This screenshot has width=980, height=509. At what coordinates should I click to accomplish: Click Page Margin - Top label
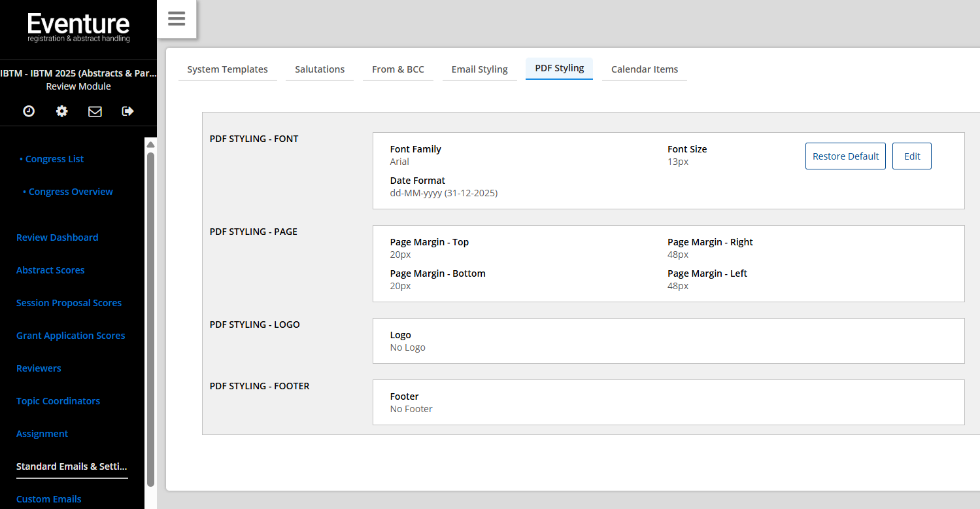coord(430,242)
